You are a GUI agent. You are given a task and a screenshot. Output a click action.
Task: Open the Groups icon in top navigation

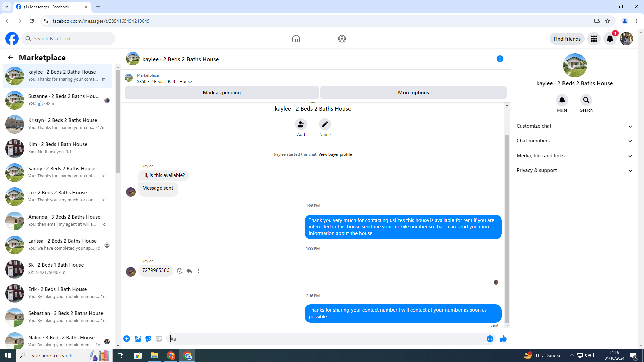(342, 39)
